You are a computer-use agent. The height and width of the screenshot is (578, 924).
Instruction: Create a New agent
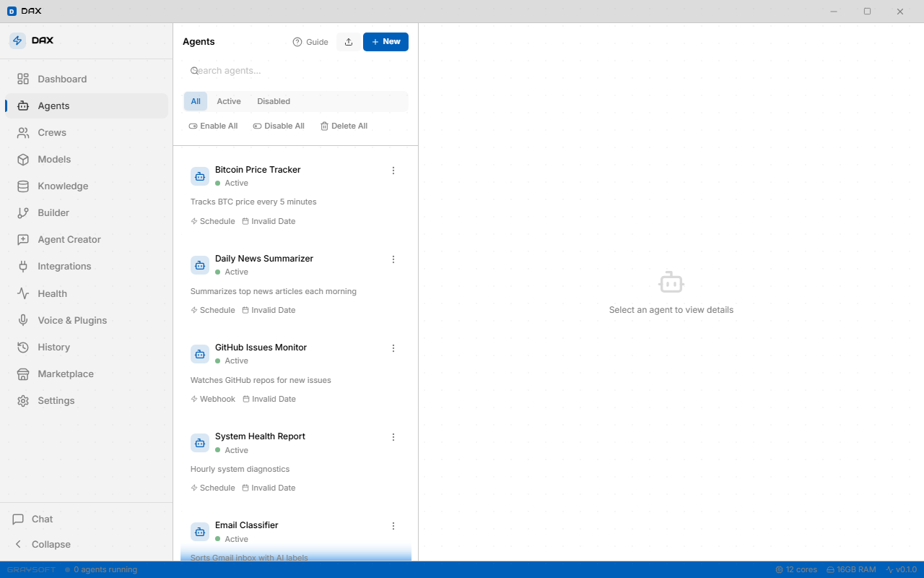[385, 42]
